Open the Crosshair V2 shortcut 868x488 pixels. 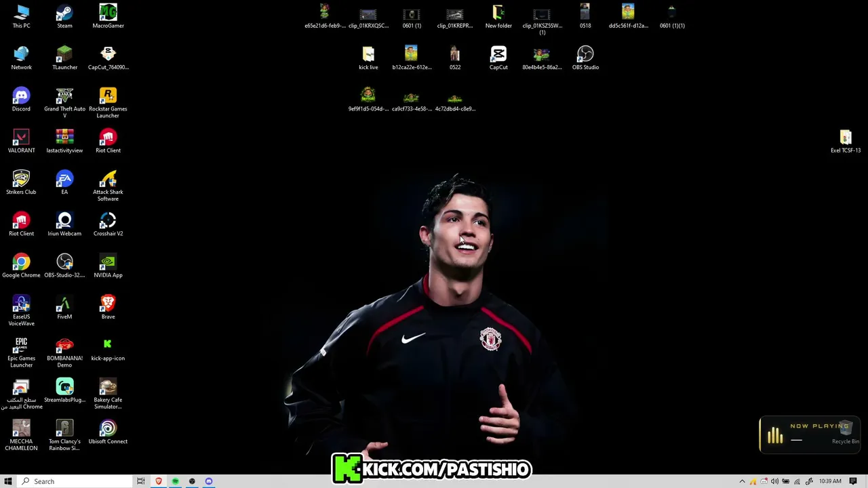(108, 224)
